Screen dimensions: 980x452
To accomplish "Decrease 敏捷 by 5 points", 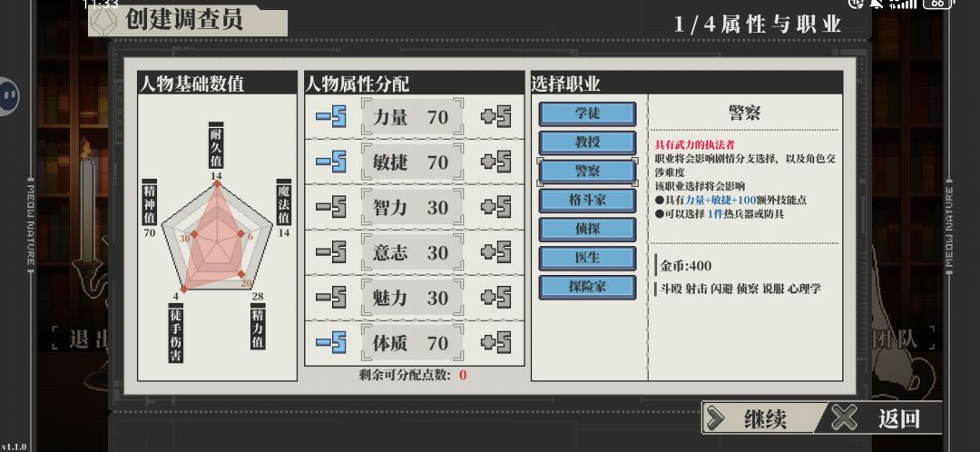I will [330, 162].
